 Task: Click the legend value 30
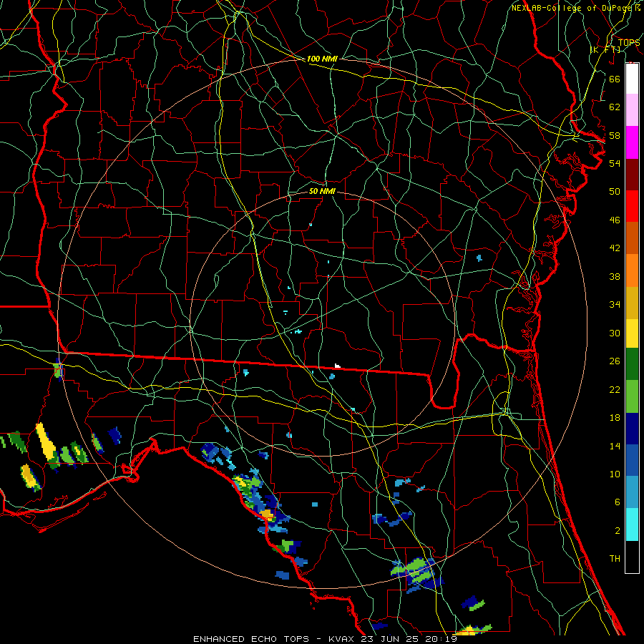[615, 333]
